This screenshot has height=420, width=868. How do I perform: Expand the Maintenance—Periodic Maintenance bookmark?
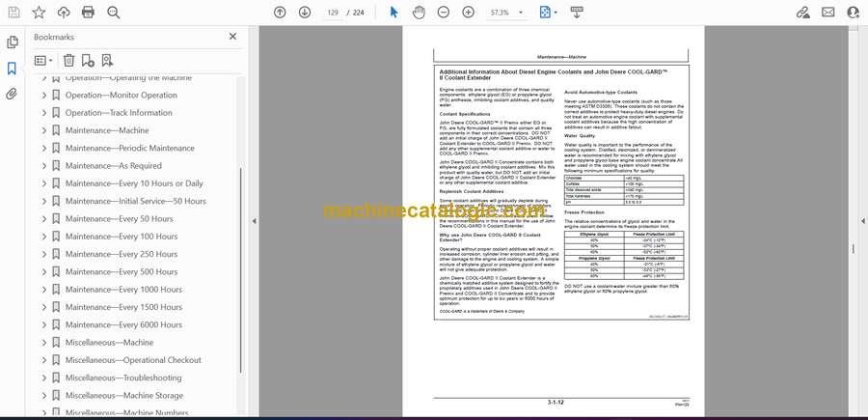click(x=44, y=149)
